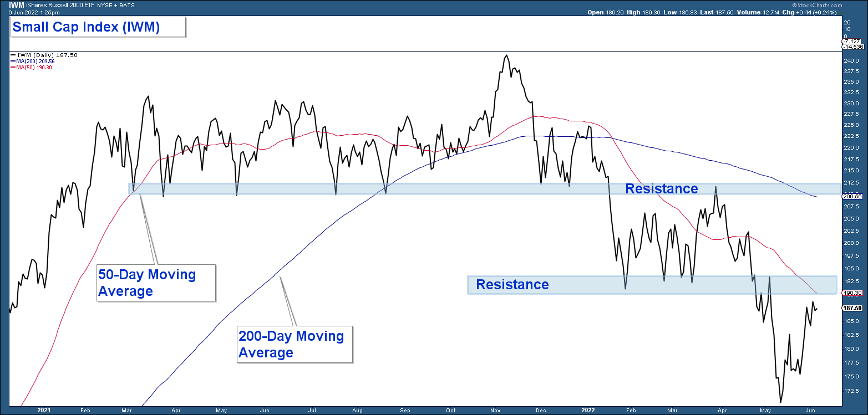Image resolution: width=868 pixels, height=415 pixels.
Task: Click the '195.0' price-axis label
Action: [x=851, y=268]
